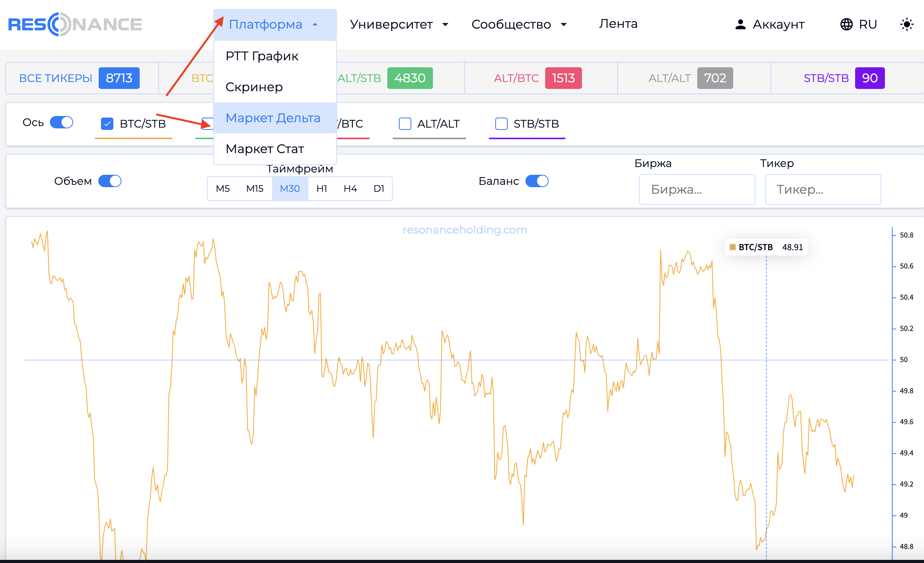Disable the Баланс switch
924x563 pixels.
[537, 181]
